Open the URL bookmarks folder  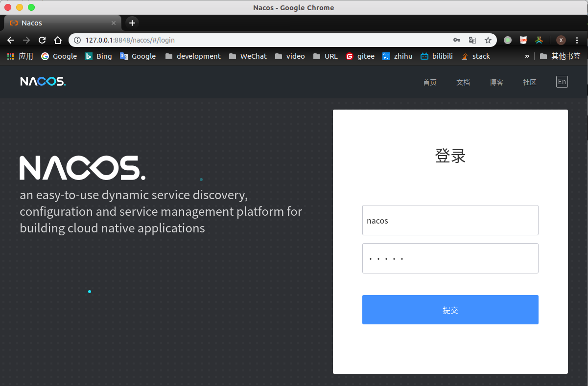(x=325, y=56)
